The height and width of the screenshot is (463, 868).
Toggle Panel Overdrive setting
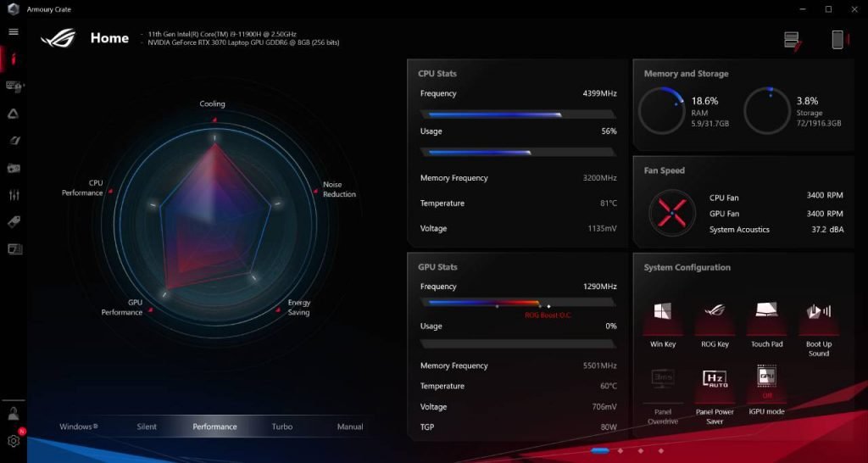[663, 397]
